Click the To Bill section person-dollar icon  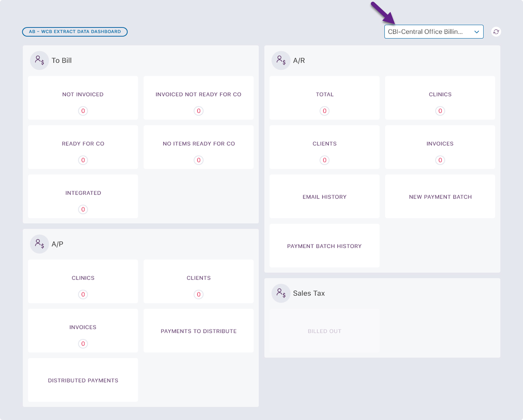tap(39, 61)
